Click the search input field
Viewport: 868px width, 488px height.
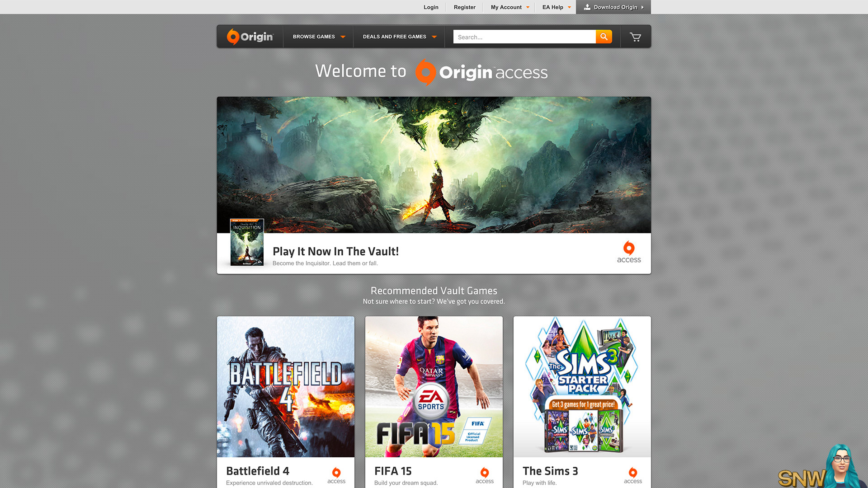tap(524, 37)
